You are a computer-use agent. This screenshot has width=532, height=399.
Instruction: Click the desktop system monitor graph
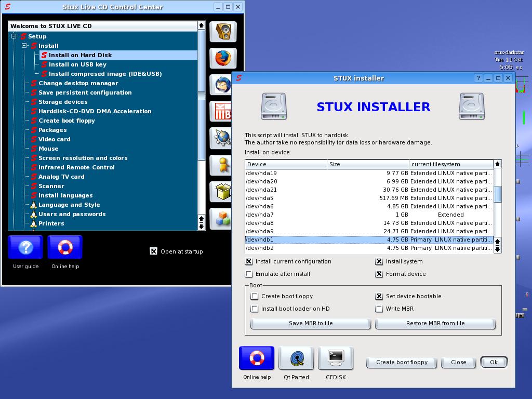[521, 85]
